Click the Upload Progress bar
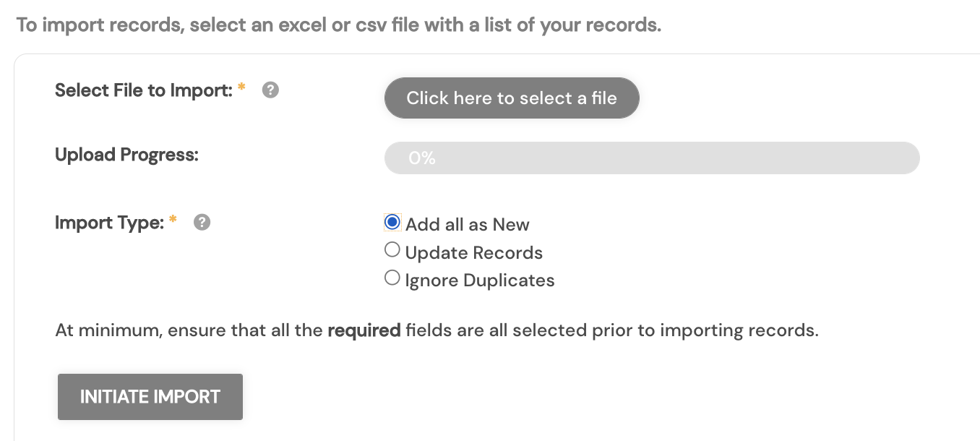Image resolution: width=980 pixels, height=441 pixels. pyautogui.click(x=651, y=158)
